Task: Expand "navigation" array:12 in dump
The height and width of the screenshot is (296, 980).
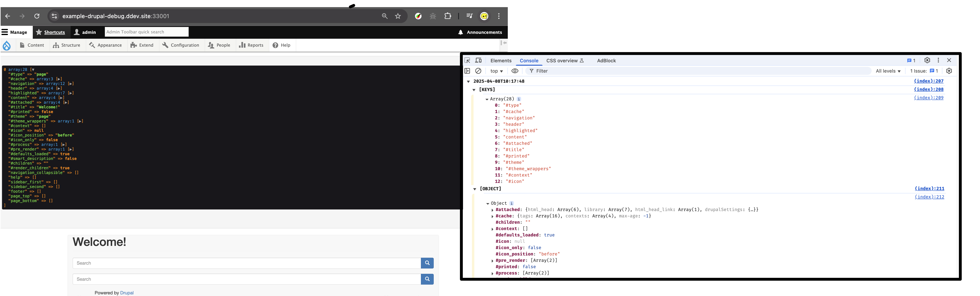Action: 71,84
